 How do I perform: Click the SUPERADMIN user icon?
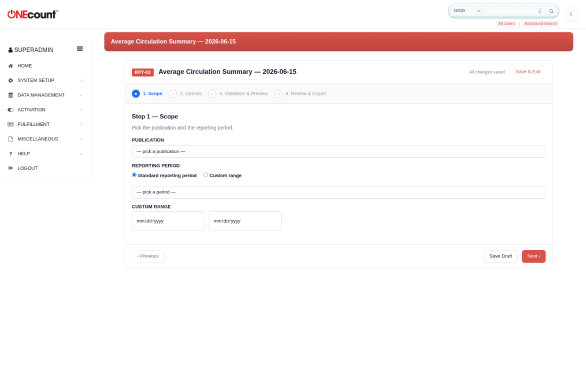[10, 50]
